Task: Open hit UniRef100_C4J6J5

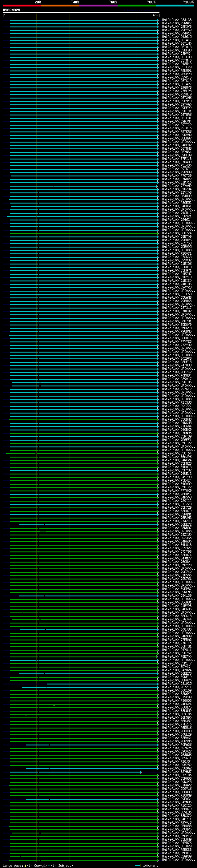Action: pyautogui.click(x=176, y=37)
